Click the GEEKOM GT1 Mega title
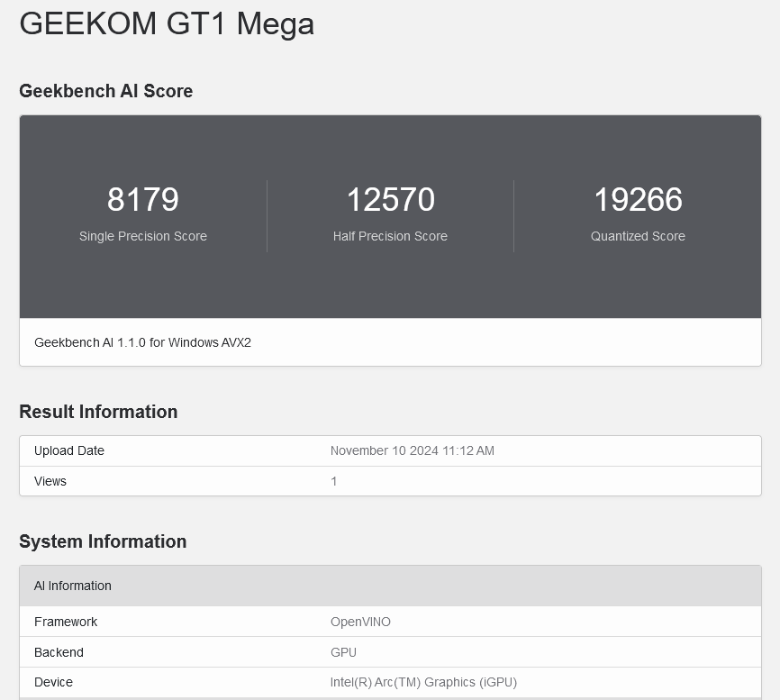The image size is (780, 700). tap(167, 24)
